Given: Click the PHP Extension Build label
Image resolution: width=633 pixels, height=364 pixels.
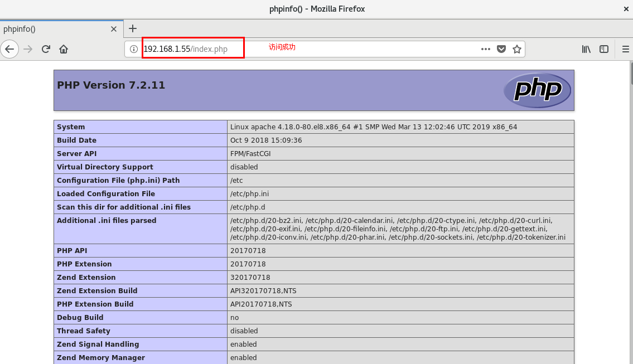Looking at the screenshot, I should pos(95,303).
